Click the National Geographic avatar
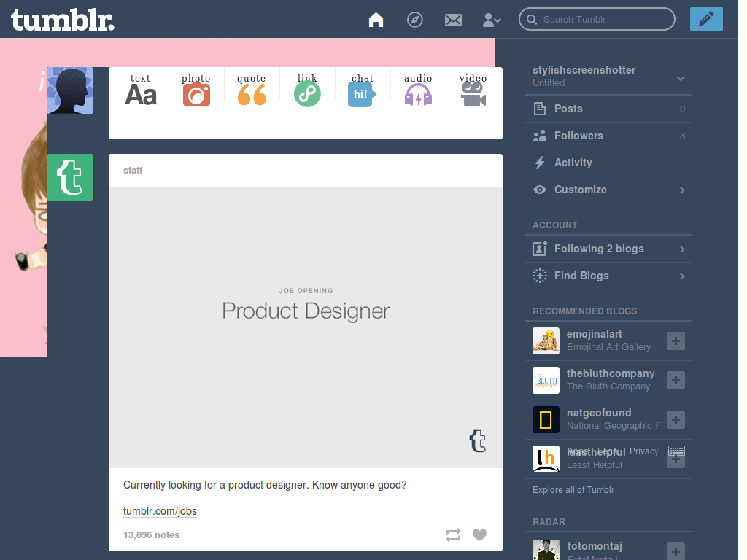The image size is (747, 560). pyautogui.click(x=546, y=419)
